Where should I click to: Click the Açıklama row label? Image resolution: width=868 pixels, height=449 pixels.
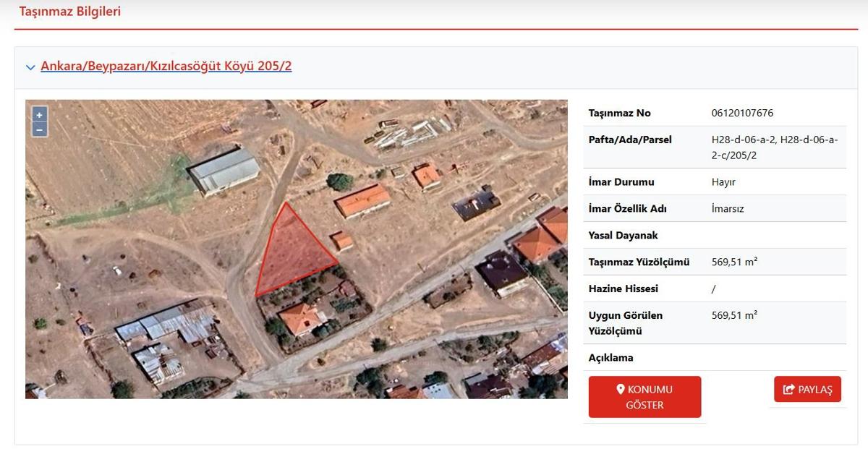(x=610, y=358)
